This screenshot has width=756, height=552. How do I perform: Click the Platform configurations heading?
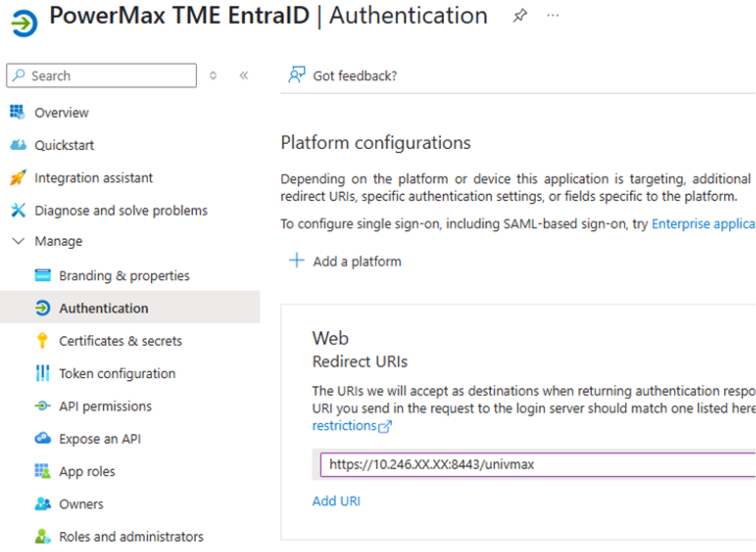click(375, 143)
